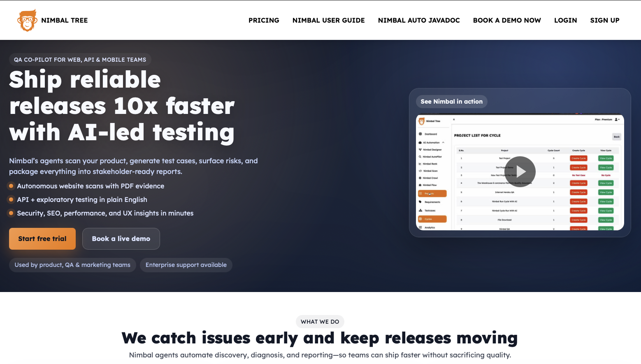Screen dimensions: 641x364
Task: Click the user profile icon in the video preview
Action: pos(616,120)
